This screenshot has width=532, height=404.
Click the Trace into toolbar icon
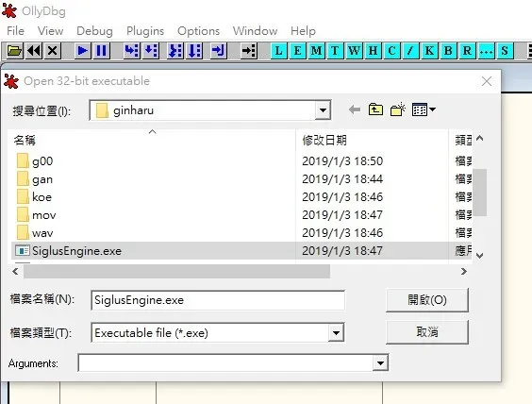[175, 51]
